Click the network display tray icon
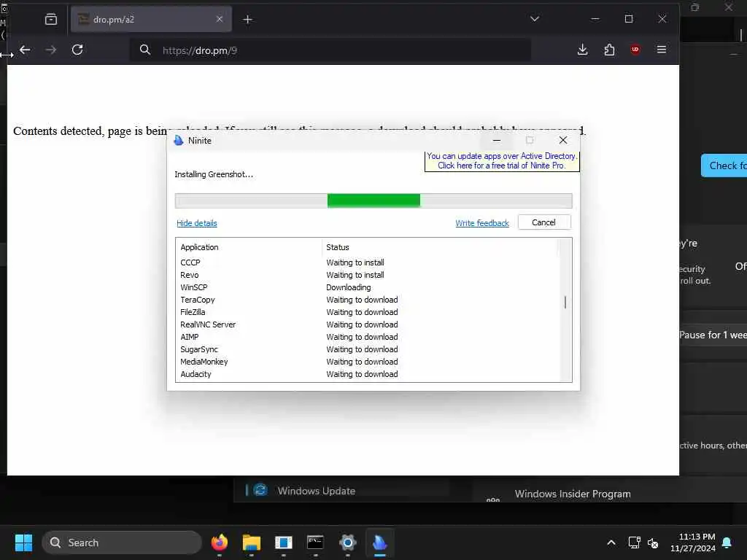Screen dimensions: 747x560 pyautogui.click(x=634, y=542)
